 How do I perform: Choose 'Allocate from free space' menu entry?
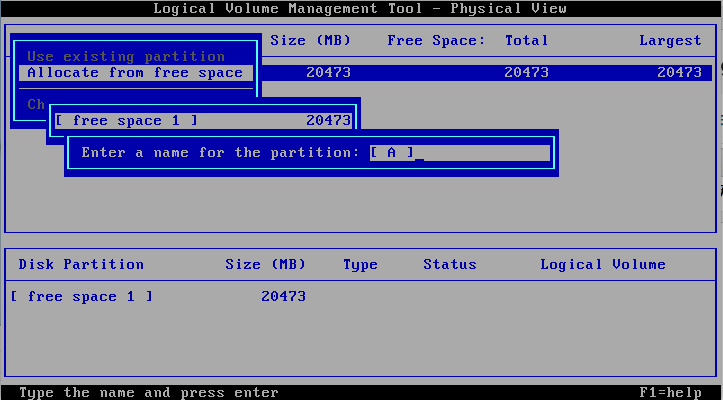tap(134, 73)
